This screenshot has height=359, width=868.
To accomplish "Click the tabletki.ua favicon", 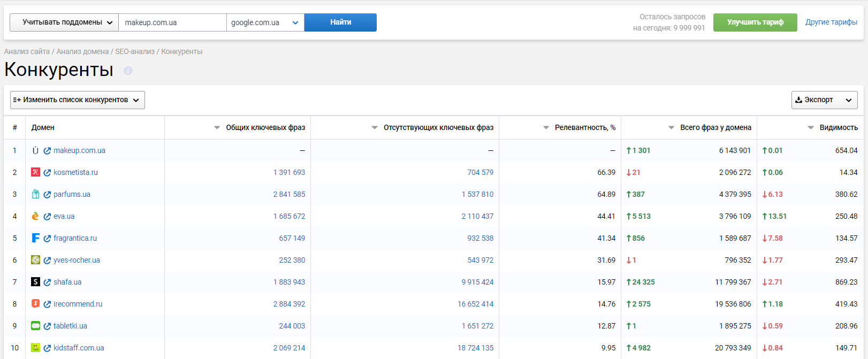I will click(35, 326).
